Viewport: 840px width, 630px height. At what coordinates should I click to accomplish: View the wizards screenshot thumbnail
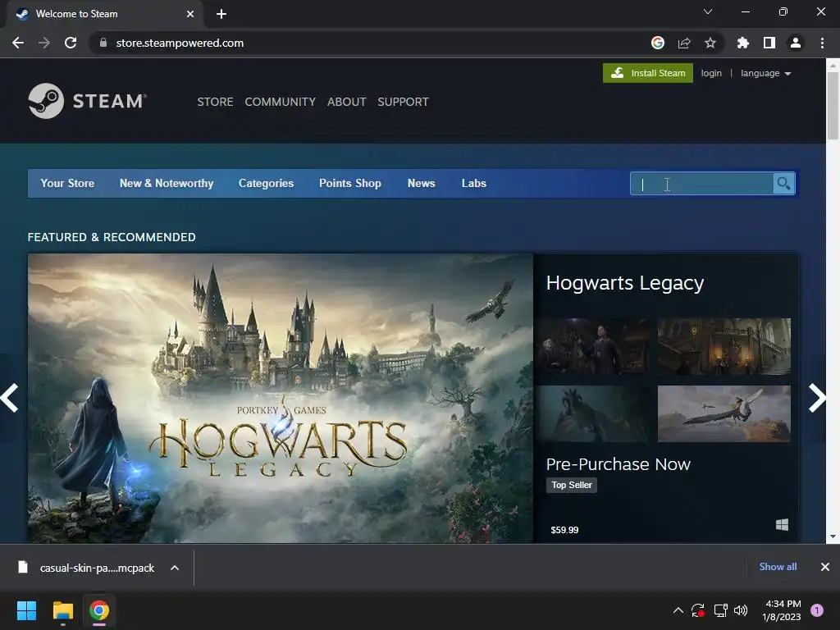point(594,347)
